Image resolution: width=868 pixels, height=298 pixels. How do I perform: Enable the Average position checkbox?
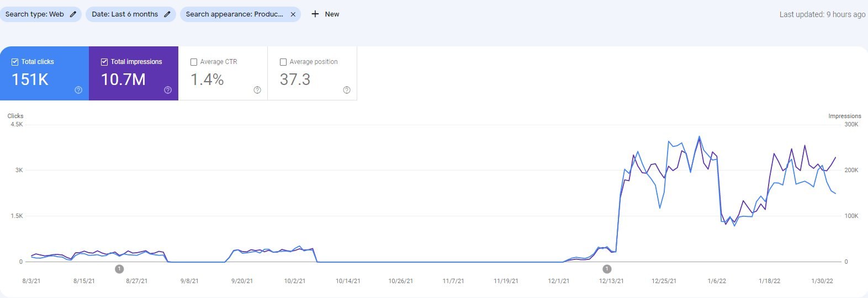[283, 62]
